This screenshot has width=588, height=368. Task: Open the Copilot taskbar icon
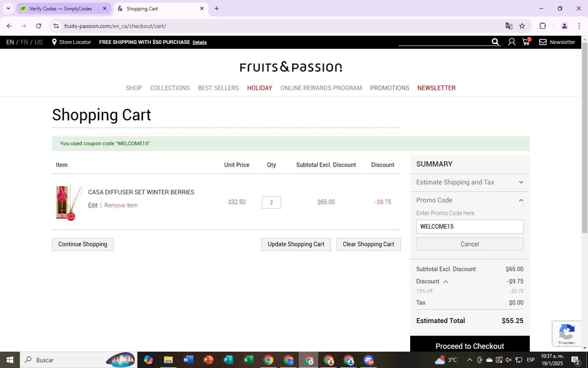148,360
